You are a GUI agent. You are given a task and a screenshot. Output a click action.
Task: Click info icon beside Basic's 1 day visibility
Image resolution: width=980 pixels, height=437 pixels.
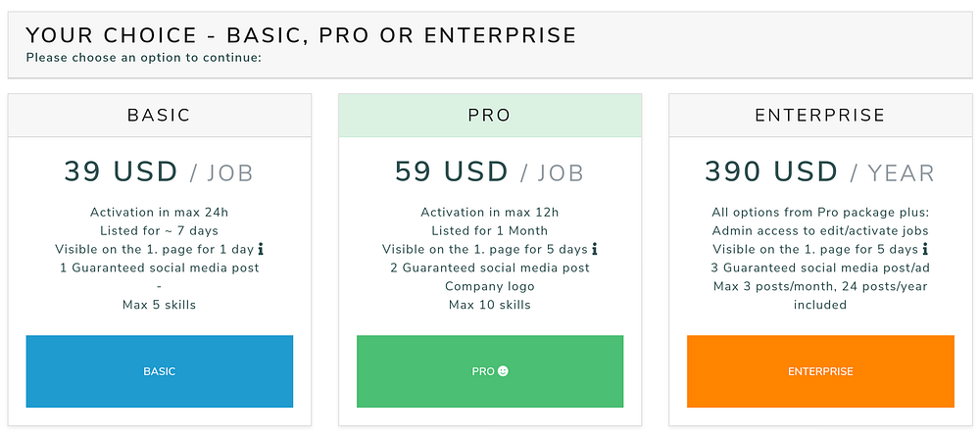click(260, 249)
